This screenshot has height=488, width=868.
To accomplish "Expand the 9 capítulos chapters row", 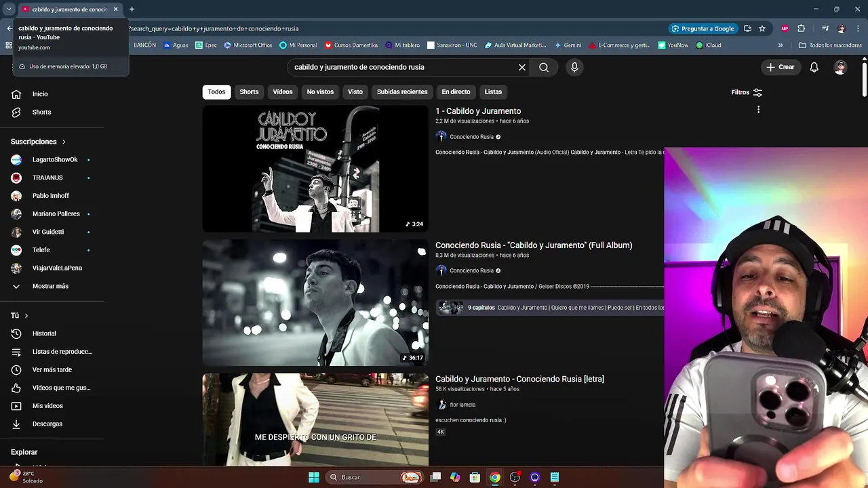I will (x=551, y=308).
